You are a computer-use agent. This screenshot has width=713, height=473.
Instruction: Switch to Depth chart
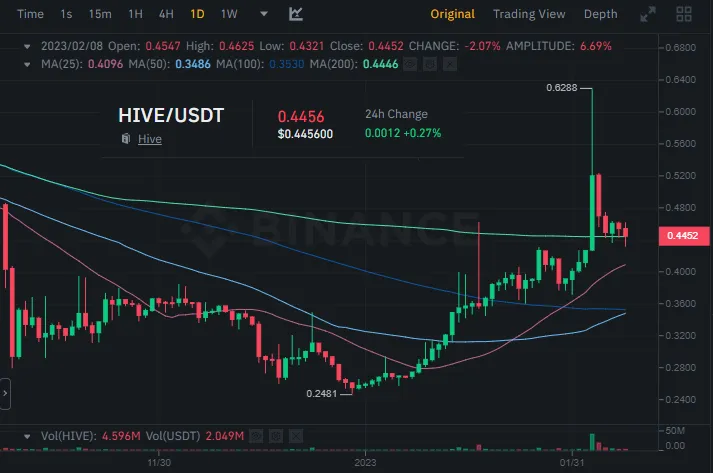[x=601, y=14]
